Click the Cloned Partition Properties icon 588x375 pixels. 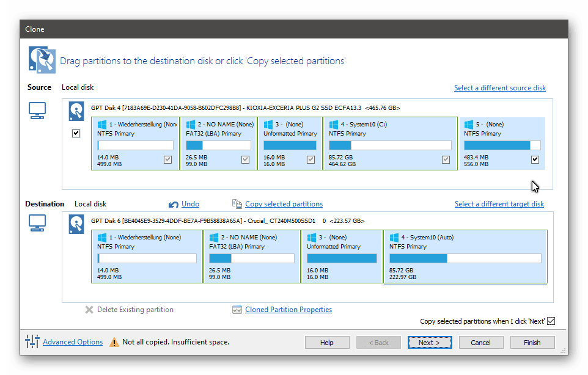click(237, 310)
